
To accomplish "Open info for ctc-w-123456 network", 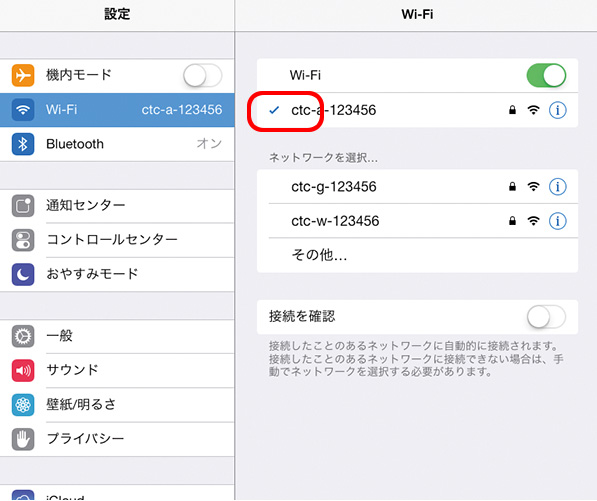I will pos(557,221).
